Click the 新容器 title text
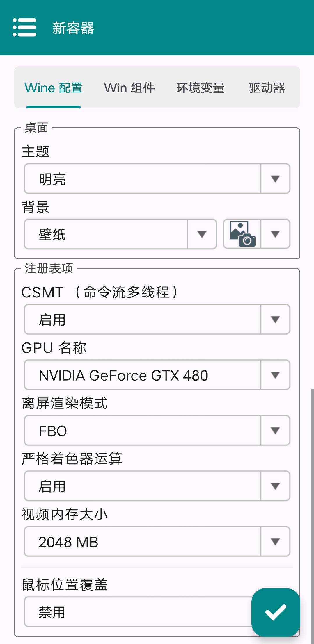 [x=73, y=28]
